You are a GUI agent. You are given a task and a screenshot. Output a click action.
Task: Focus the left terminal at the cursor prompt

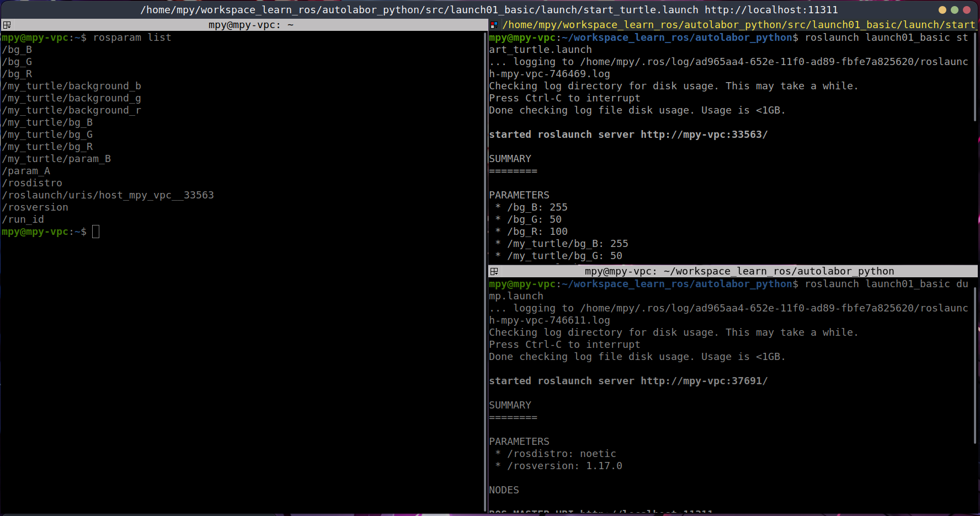(x=95, y=232)
